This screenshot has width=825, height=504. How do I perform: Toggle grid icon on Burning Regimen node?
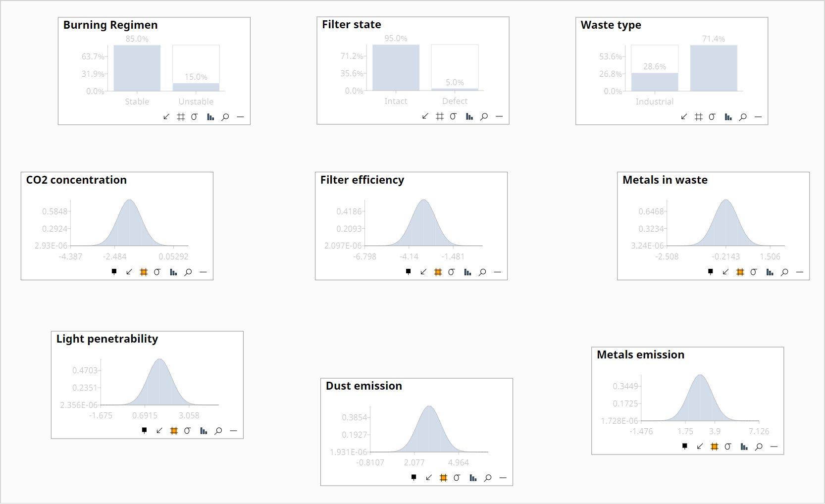[x=181, y=117]
